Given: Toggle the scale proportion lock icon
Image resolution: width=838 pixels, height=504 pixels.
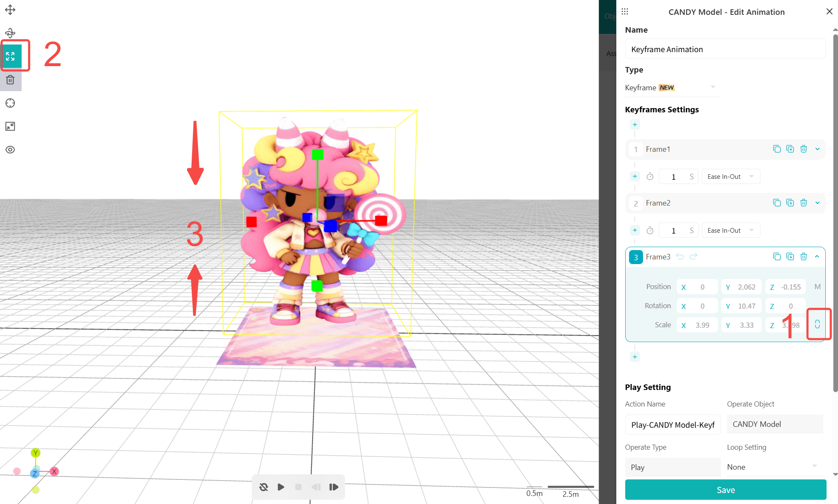Looking at the screenshot, I should tap(817, 324).
